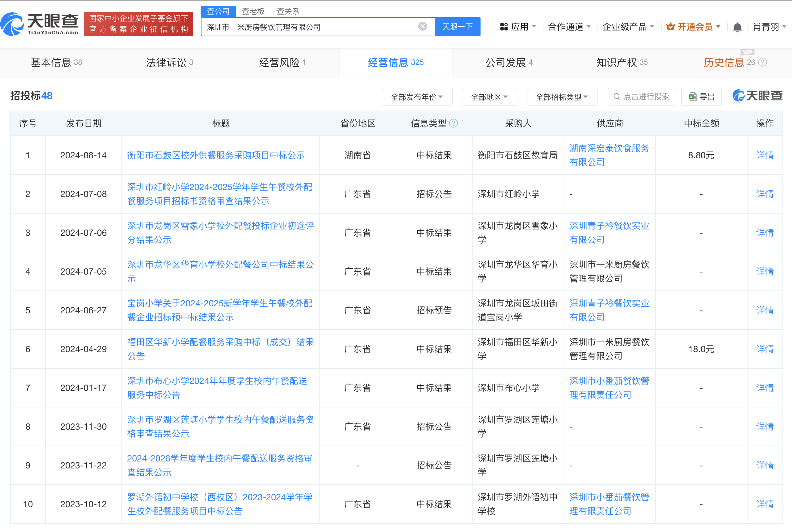Screen dimensions: 792x532
Task: Open 详情 for row 6
Action: [x=765, y=349]
